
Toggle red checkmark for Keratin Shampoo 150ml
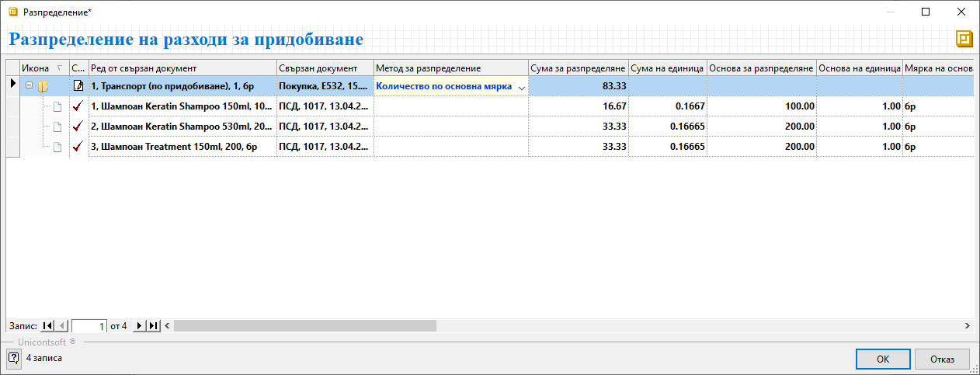[78, 106]
